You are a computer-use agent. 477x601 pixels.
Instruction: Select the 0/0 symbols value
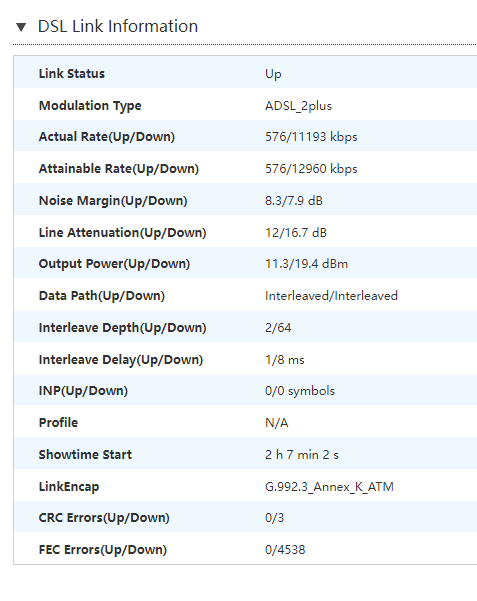(x=300, y=391)
